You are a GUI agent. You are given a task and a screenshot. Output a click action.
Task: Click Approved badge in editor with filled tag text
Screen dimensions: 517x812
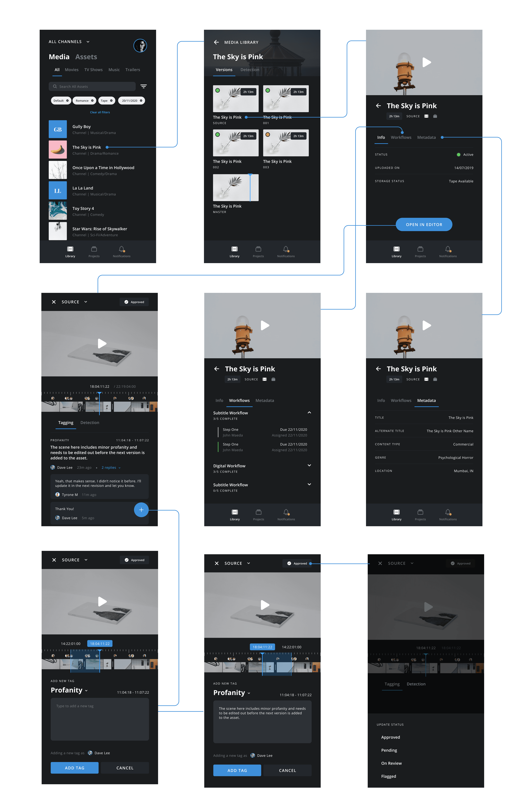coord(297,563)
